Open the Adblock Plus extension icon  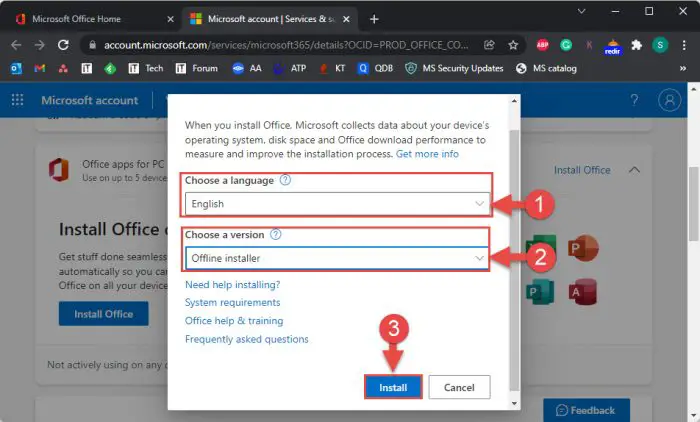(x=541, y=45)
